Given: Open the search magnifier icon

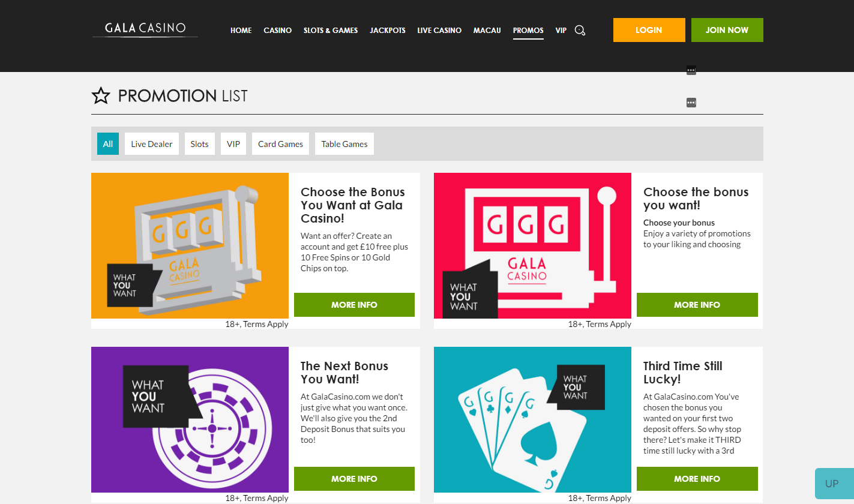Looking at the screenshot, I should (580, 30).
